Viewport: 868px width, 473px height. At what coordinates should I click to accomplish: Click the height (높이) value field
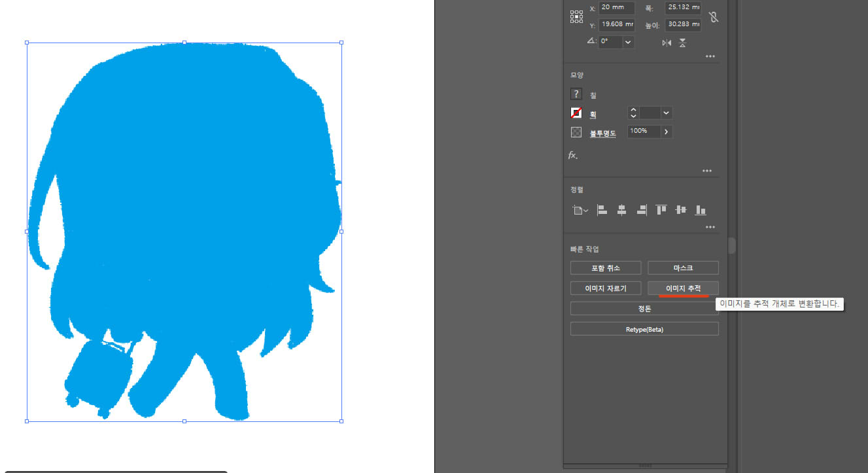pos(683,25)
